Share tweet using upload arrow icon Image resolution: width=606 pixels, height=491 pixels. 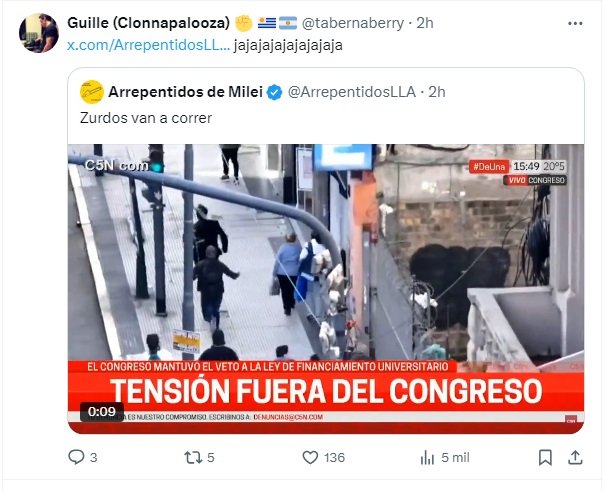(575, 457)
